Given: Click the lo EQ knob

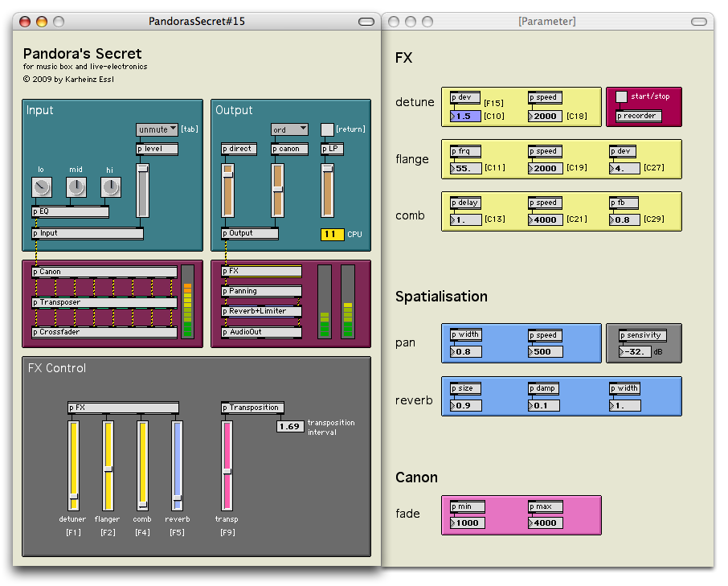Looking at the screenshot, I should tap(41, 187).
